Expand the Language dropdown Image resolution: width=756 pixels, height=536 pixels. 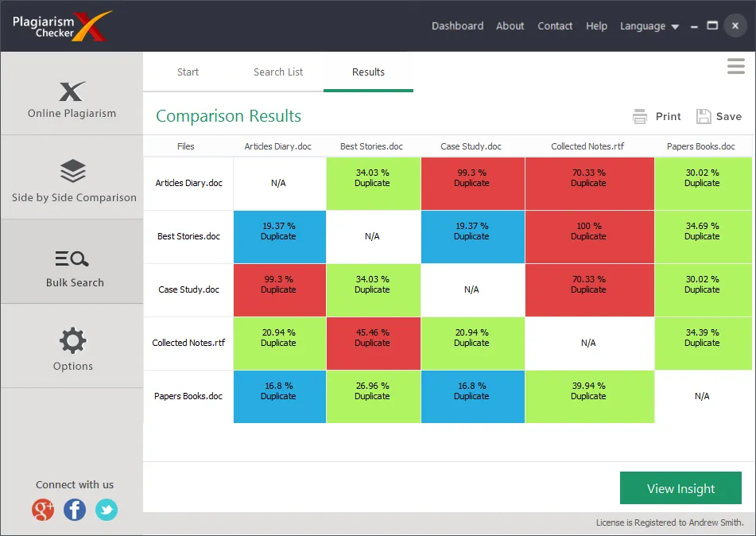click(649, 26)
